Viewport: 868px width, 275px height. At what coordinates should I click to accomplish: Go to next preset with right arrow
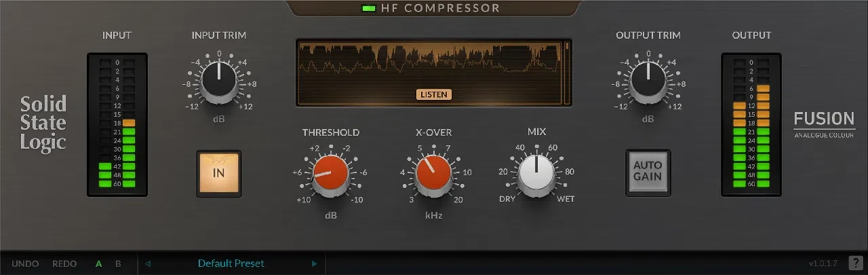click(x=314, y=263)
